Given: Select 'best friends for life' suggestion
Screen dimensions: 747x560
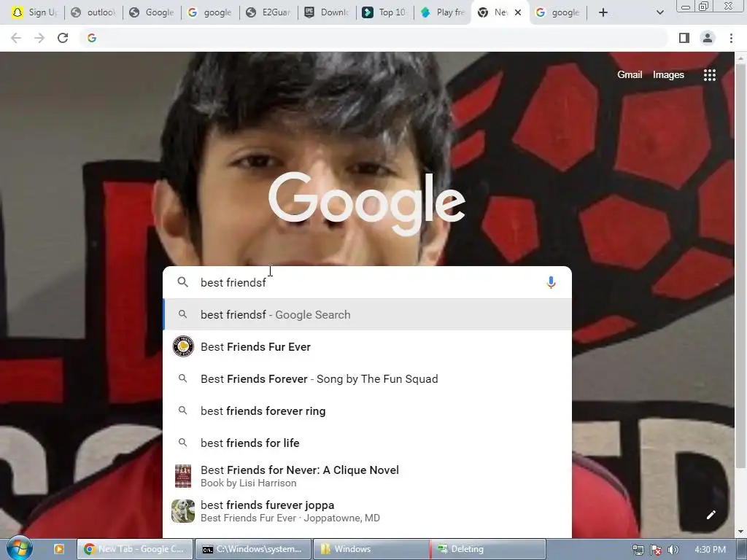Looking at the screenshot, I should click(x=367, y=443).
